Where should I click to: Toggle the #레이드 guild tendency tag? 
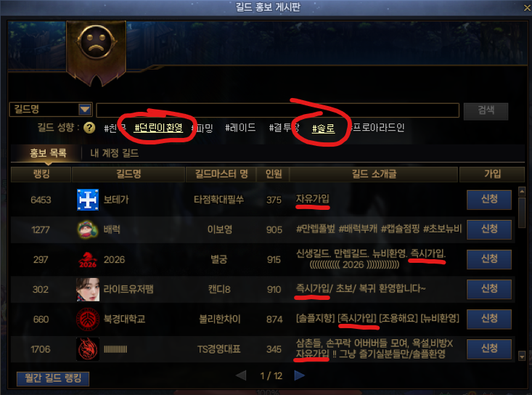click(240, 128)
